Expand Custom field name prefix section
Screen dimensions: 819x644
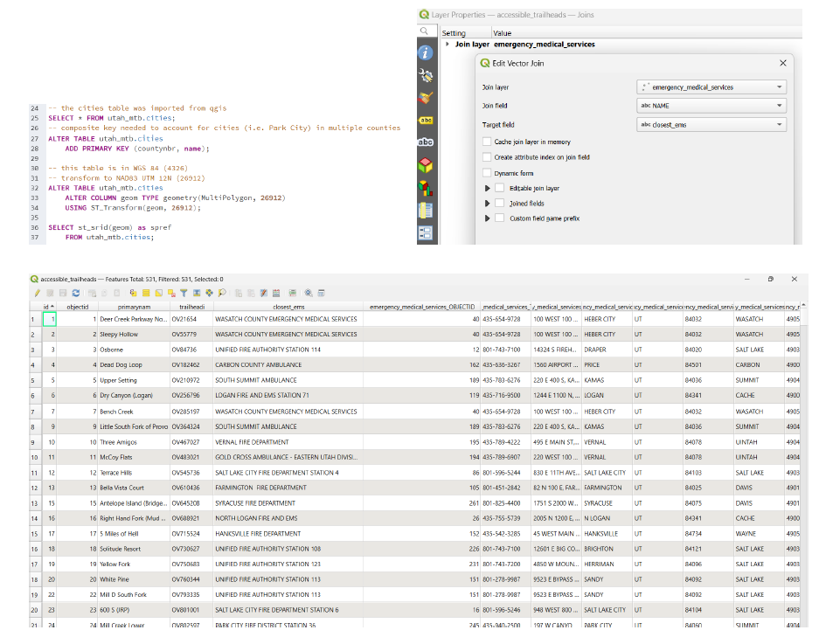pyautogui.click(x=487, y=218)
